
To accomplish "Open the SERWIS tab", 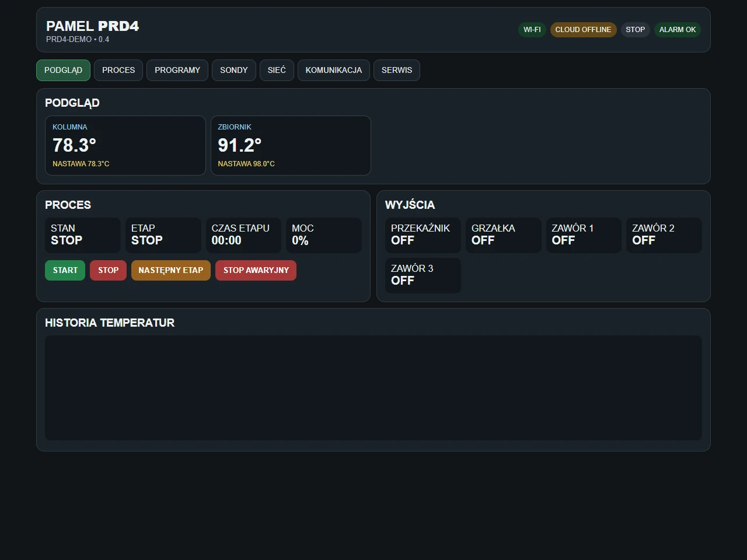I will 397,70.
